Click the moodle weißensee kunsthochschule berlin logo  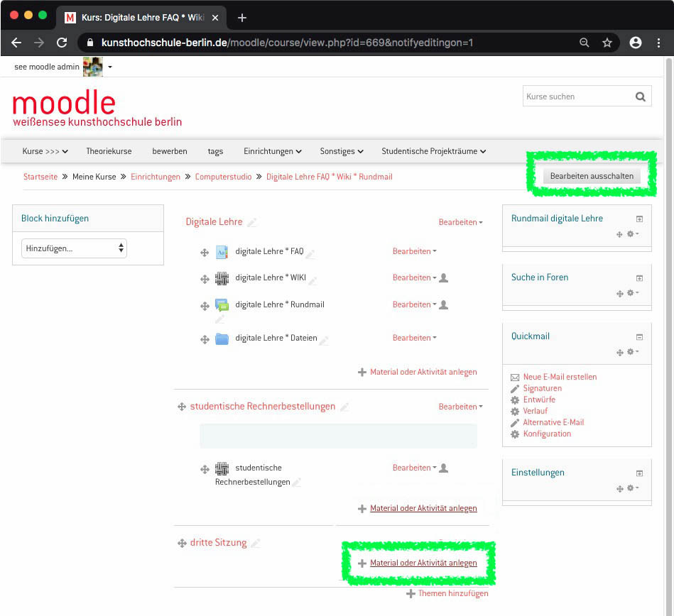[x=97, y=109]
